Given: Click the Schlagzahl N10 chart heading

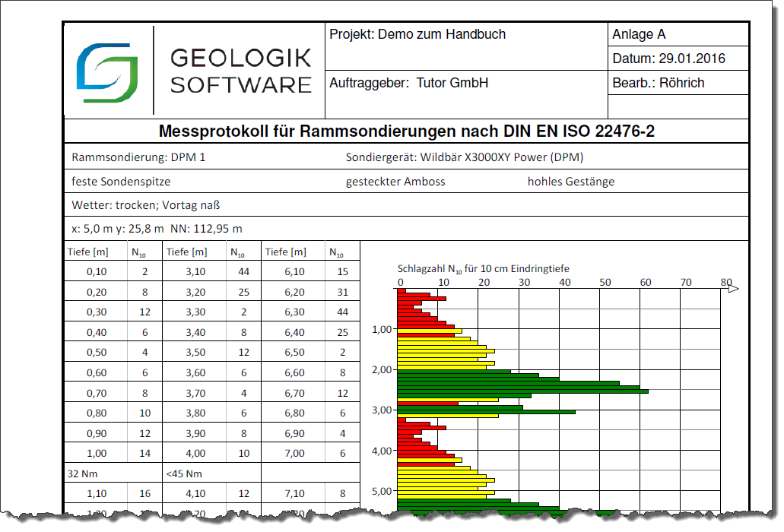Looking at the screenshot, I should 484,268.
